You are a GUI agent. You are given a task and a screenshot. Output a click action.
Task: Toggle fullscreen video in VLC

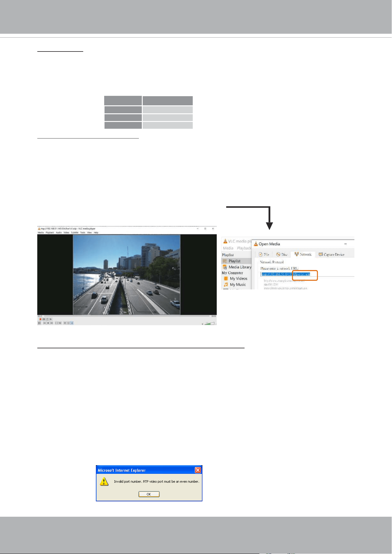[56, 323]
